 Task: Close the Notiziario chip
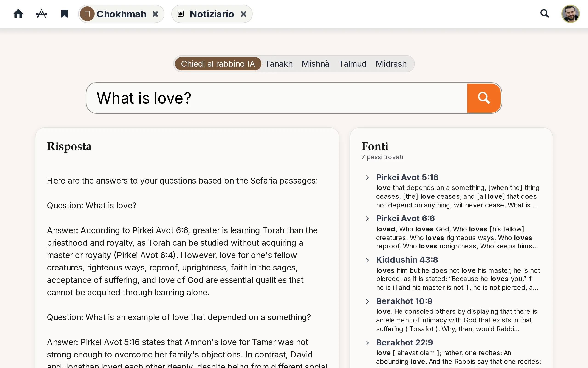[x=243, y=14]
